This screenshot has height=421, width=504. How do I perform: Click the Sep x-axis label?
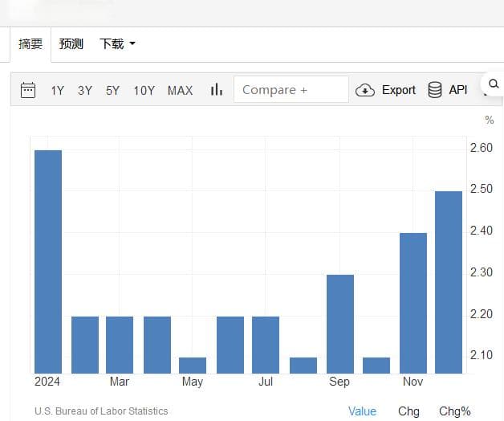click(x=339, y=382)
